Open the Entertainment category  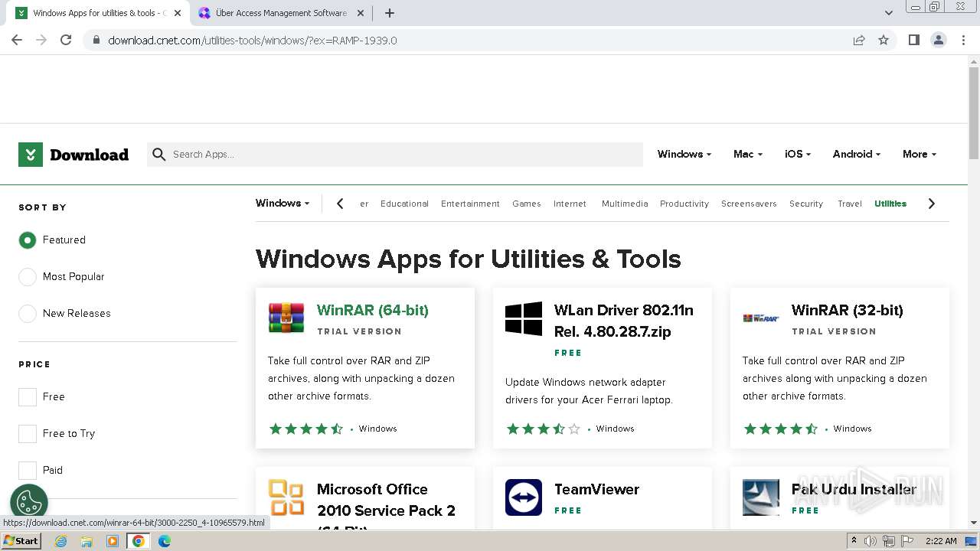pos(470,204)
